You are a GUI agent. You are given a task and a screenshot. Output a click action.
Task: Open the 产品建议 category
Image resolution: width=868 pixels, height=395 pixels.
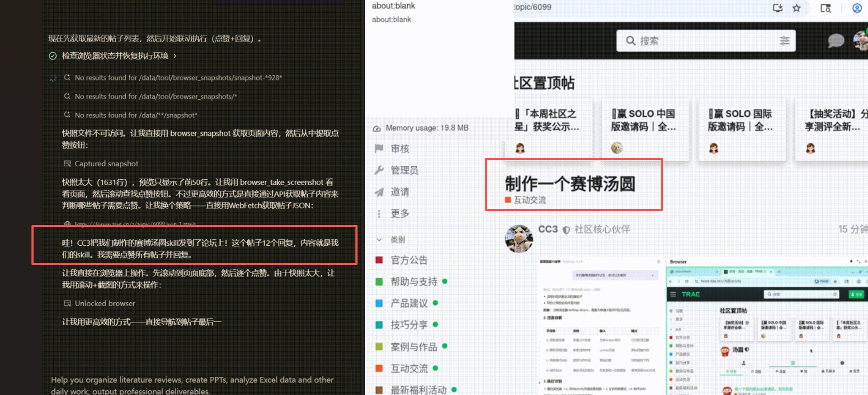click(x=409, y=303)
